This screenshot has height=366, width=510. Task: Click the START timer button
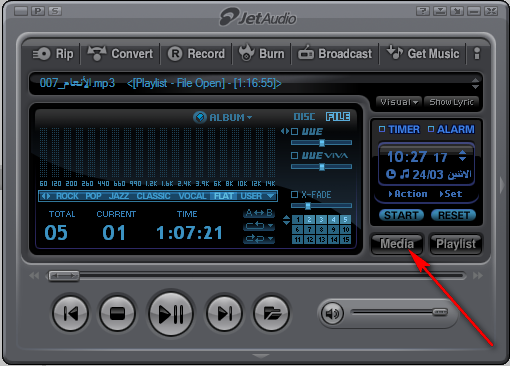click(x=401, y=215)
